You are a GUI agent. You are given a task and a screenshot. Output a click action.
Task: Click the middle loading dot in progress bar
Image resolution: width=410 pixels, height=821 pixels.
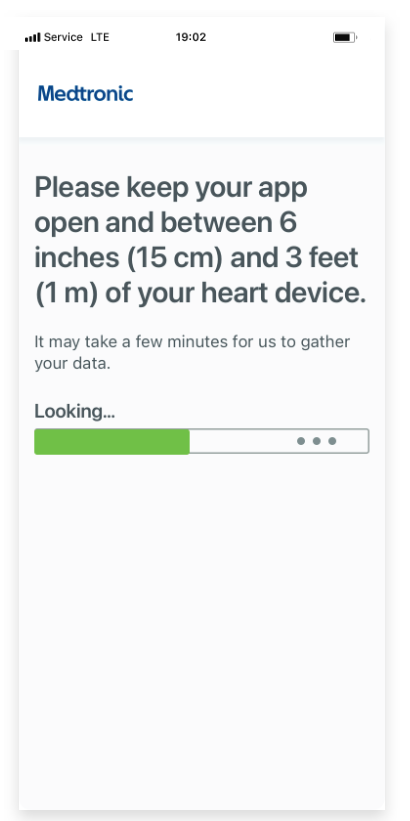[x=316, y=441]
